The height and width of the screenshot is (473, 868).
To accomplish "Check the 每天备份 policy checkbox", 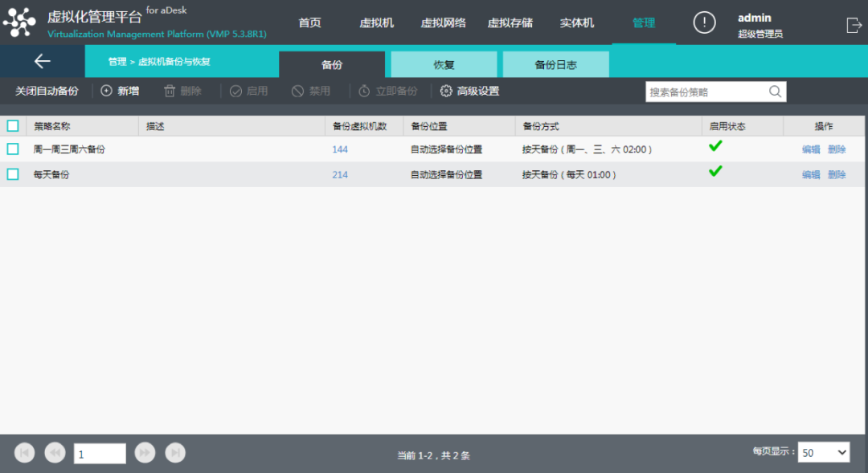I will tap(13, 174).
